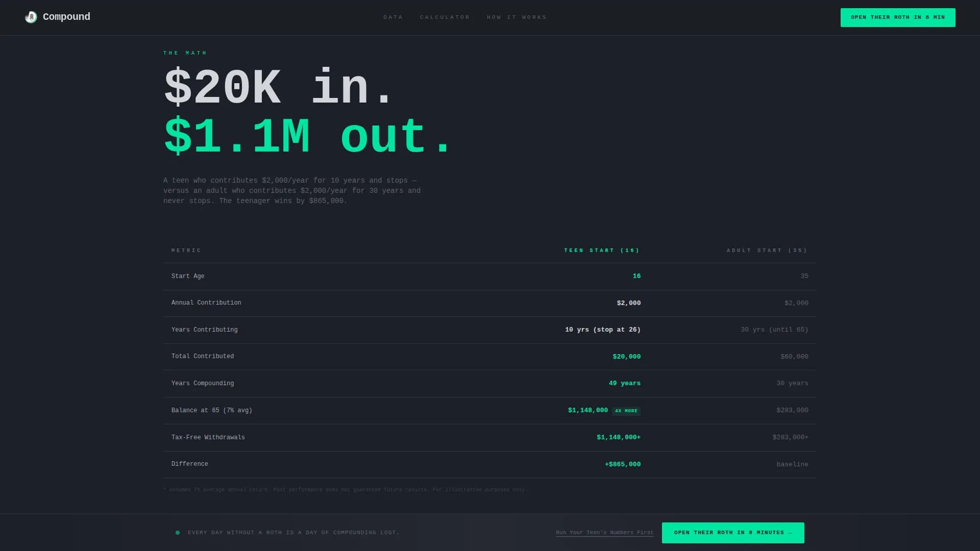Click Open Their Roth in 8 Minutes footer button
The height and width of the screenshot is (551, 980).
pyautogui.click(x=733, y=533)
